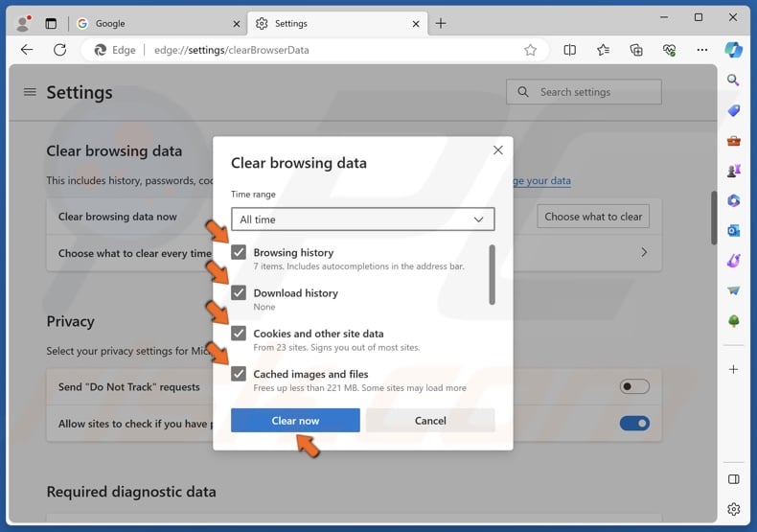The height and width of the screenshot is (532, 757).
Task: Click Choose what to clear button
Action: [x=593, y=217]
